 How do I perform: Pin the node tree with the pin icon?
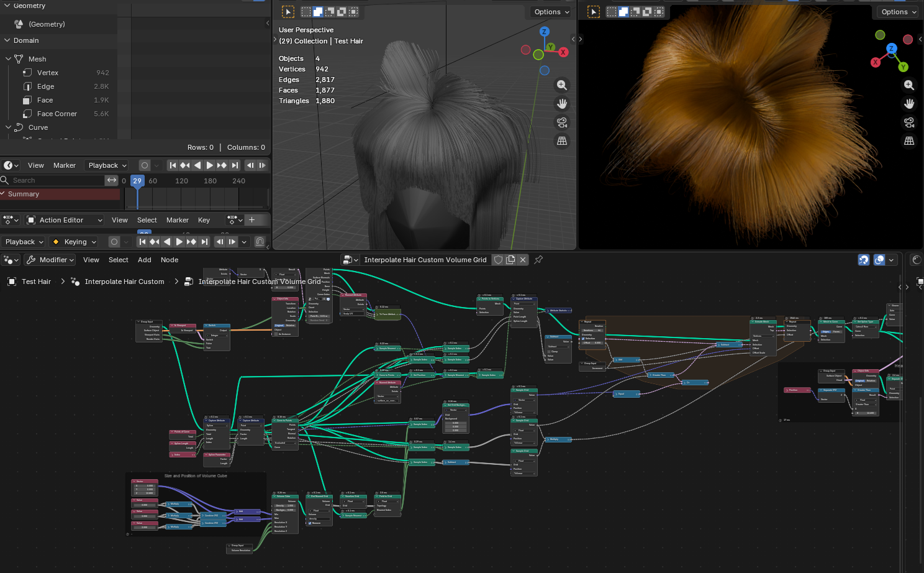[538, 260]
